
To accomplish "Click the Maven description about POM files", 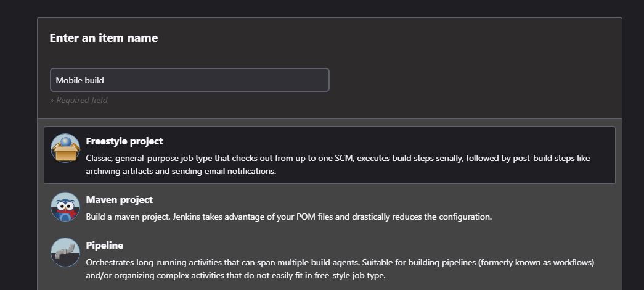I will pos(289,217).
